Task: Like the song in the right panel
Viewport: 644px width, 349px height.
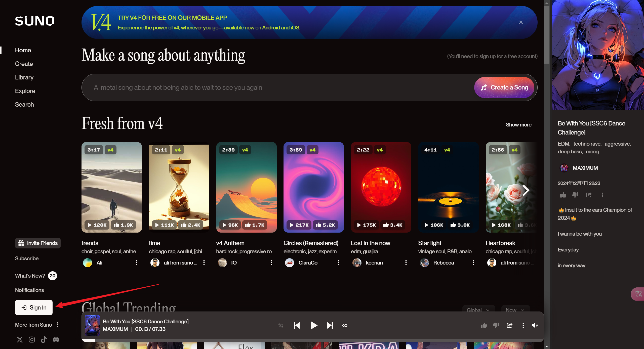Action: pos(563,195)
